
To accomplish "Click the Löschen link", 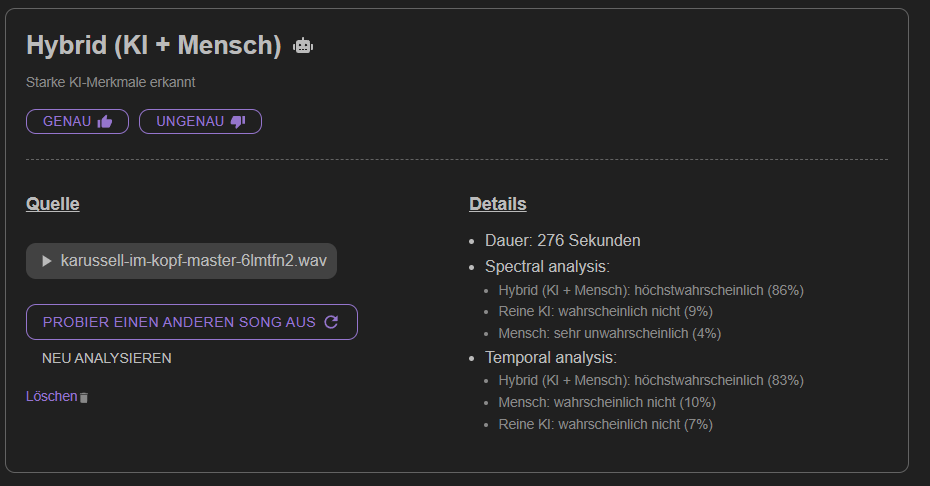I will tap(52, 396).
